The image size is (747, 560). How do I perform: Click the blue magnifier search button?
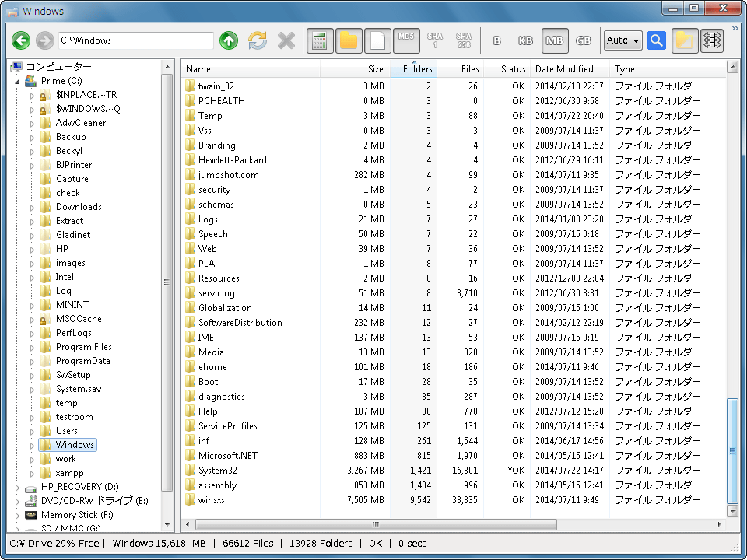pos(657,40)
